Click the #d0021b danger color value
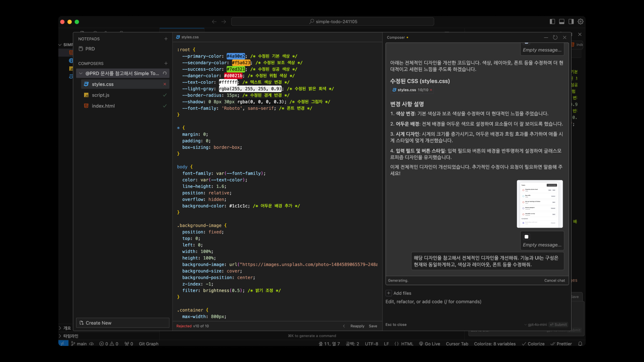The height and width of the screenshot is (362, 644). tap(233, 76)
